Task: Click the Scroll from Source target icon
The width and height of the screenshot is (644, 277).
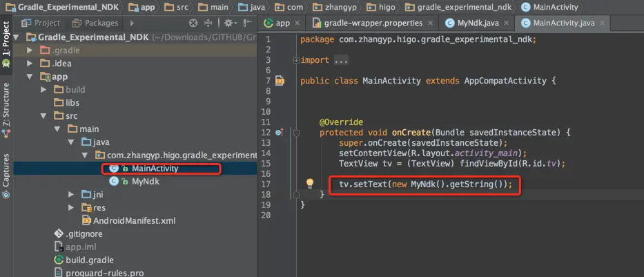Action: pos(193,23)
